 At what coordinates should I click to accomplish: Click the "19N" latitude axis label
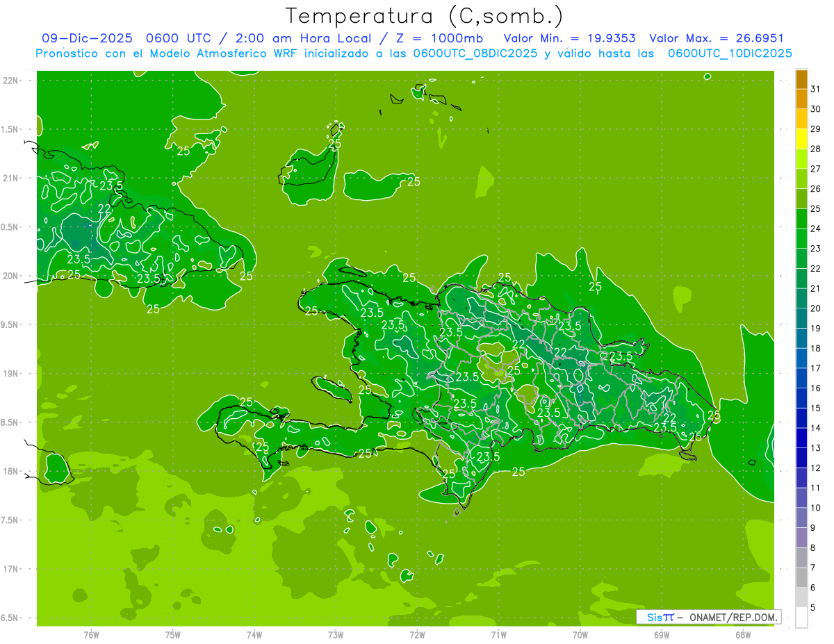[x=11, y=373]
